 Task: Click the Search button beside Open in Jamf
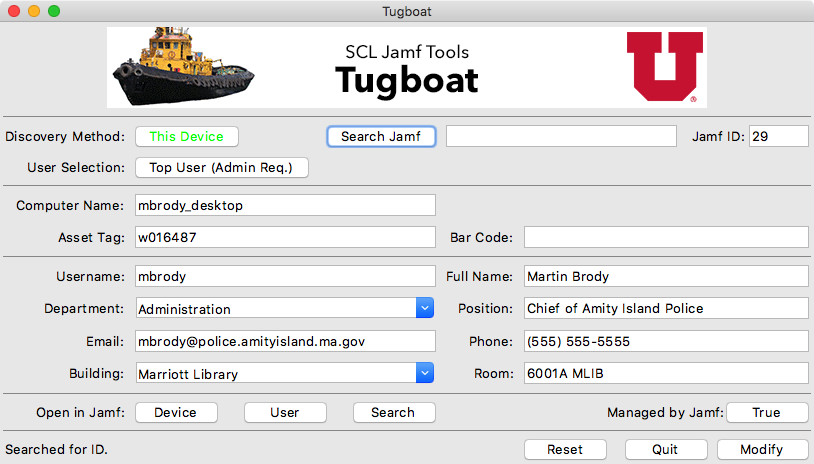pyautogui.click(x=394, y=413)
